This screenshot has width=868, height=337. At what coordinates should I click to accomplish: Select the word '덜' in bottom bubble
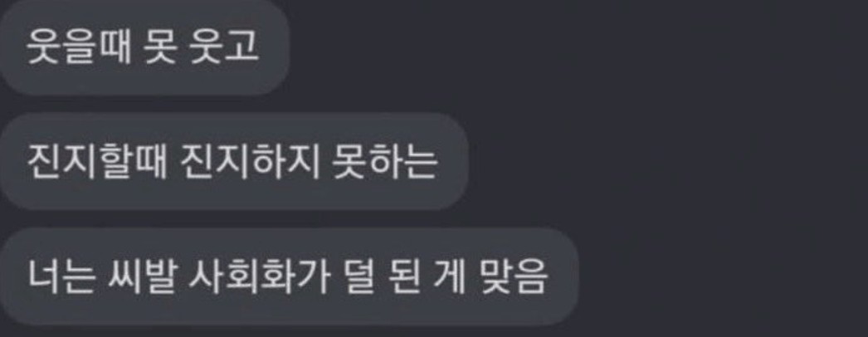pos(358,276)
